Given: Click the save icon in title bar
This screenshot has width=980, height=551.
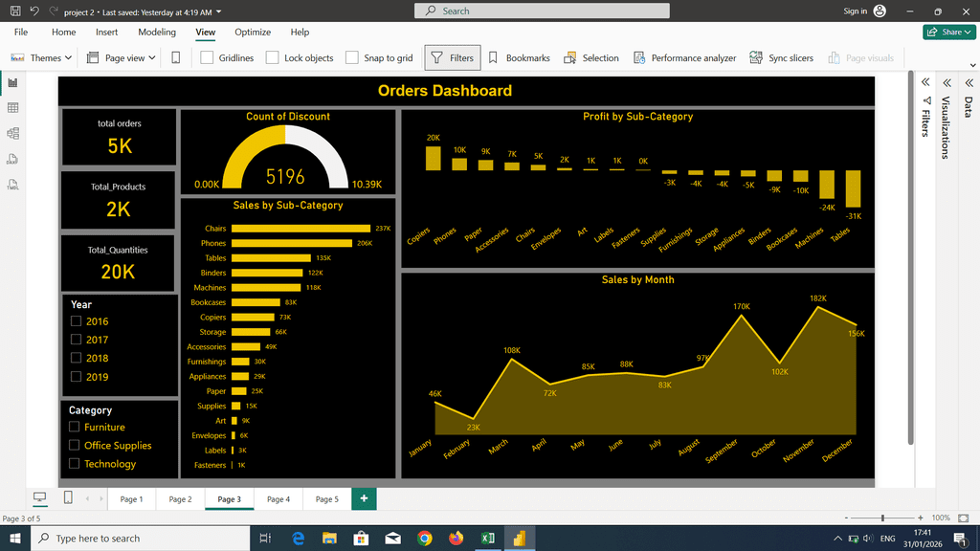Looking at the screenshot, I should click(x=14, y=11).
